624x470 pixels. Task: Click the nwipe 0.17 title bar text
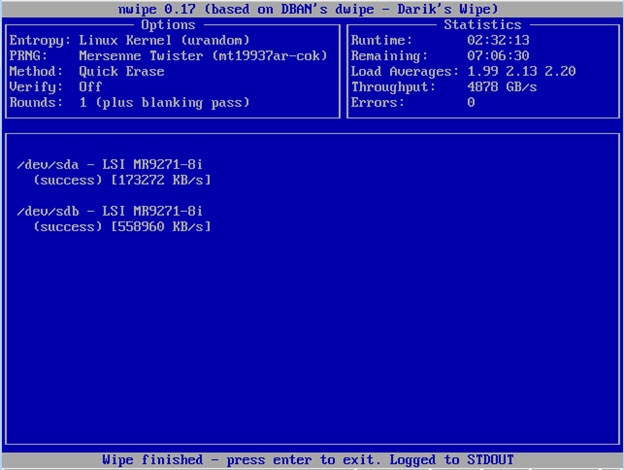point(308,9)
